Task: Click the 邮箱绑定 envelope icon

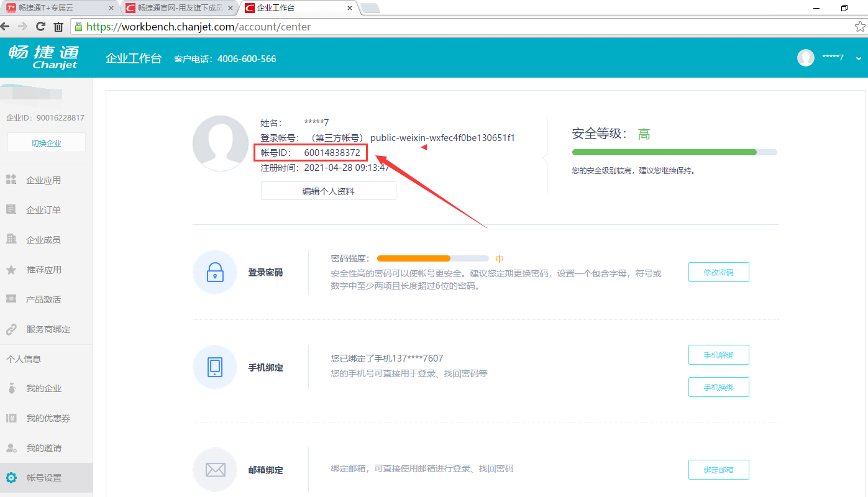Action: pyautogui.click(x=215, y=470)
